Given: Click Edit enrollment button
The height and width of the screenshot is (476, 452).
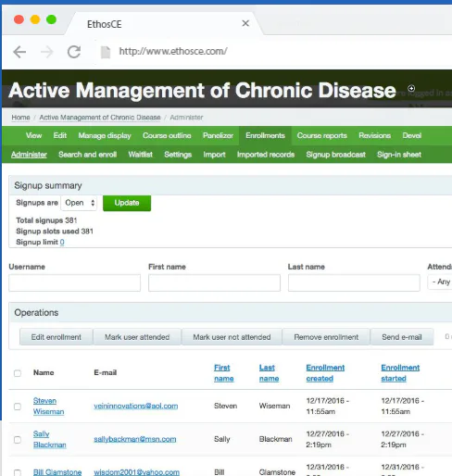Looking at the screenshot, I should [56, 337].
